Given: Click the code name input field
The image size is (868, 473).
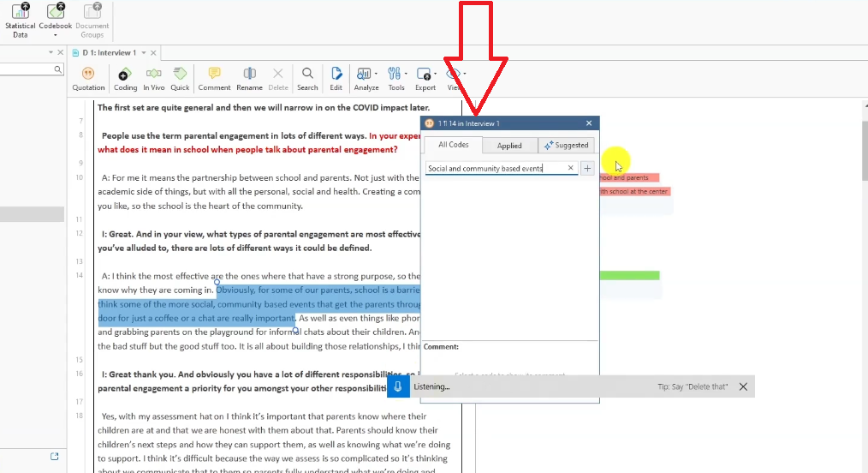Looking at the screenshot, I should click(495, 169).
